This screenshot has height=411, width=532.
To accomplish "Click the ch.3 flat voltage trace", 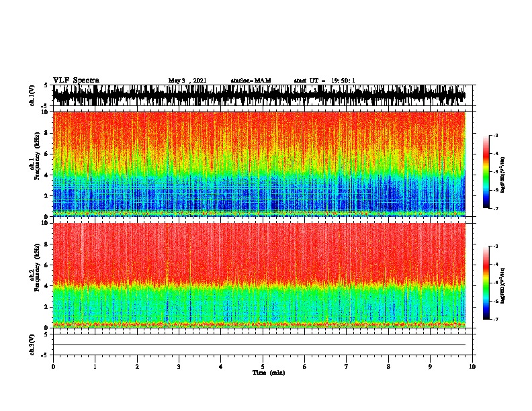I will point(259,345).
